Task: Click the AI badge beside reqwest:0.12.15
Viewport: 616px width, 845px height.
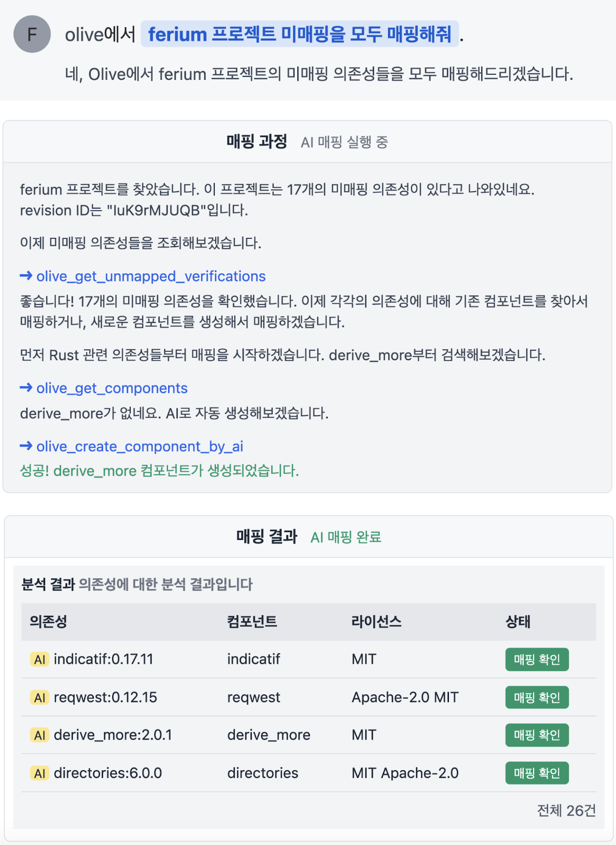Action: coord(39,697)
